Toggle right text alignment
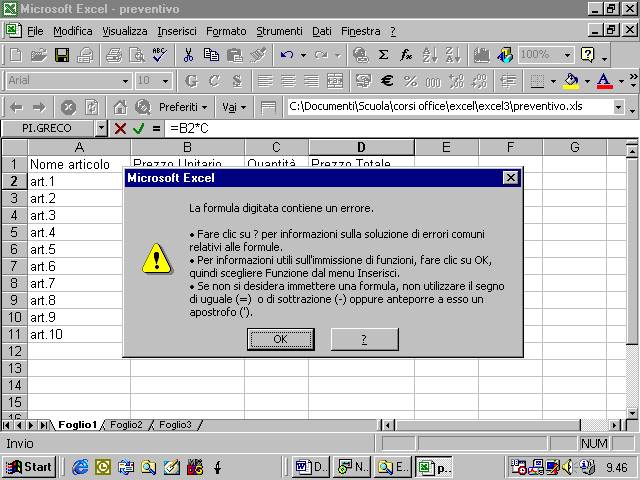The height and width of the screenshot is (480, 640). click(x=311, y=81)
